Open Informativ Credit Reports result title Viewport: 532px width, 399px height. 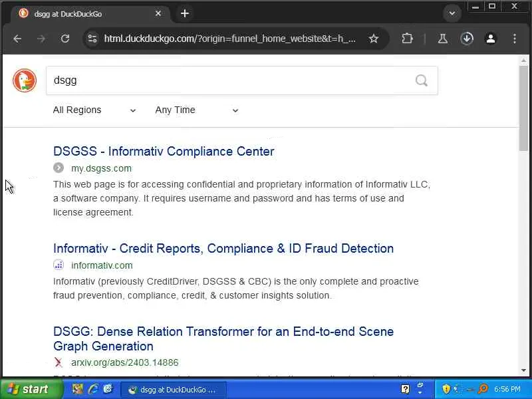(223, 248)
